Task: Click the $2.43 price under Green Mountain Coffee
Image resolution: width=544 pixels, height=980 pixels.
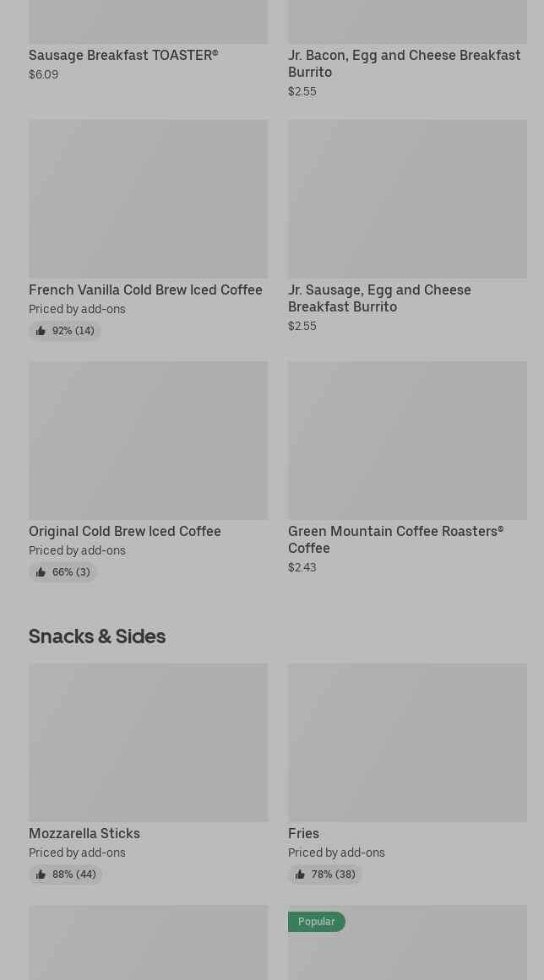Action: (302, 567)
